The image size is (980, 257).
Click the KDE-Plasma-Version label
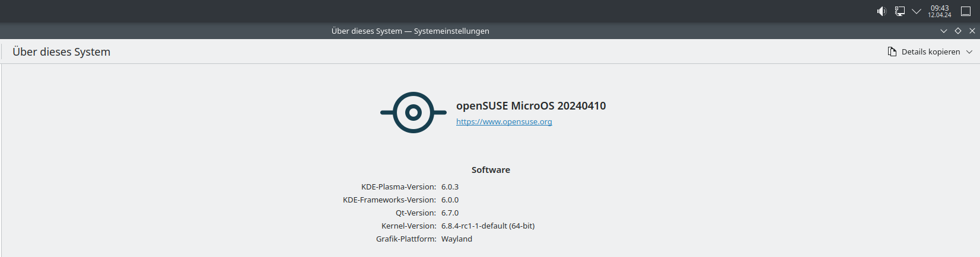tap(399, 187)
